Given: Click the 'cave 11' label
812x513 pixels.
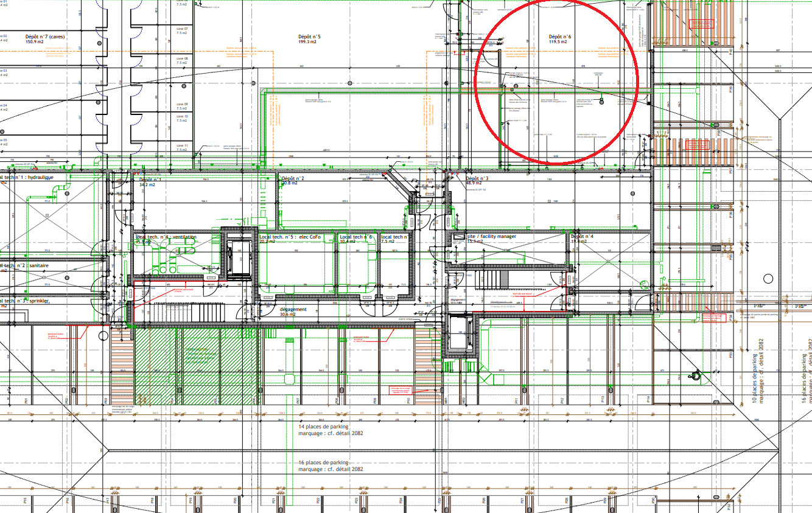Looking at the screenshot, I should click(x=182, y=145).
